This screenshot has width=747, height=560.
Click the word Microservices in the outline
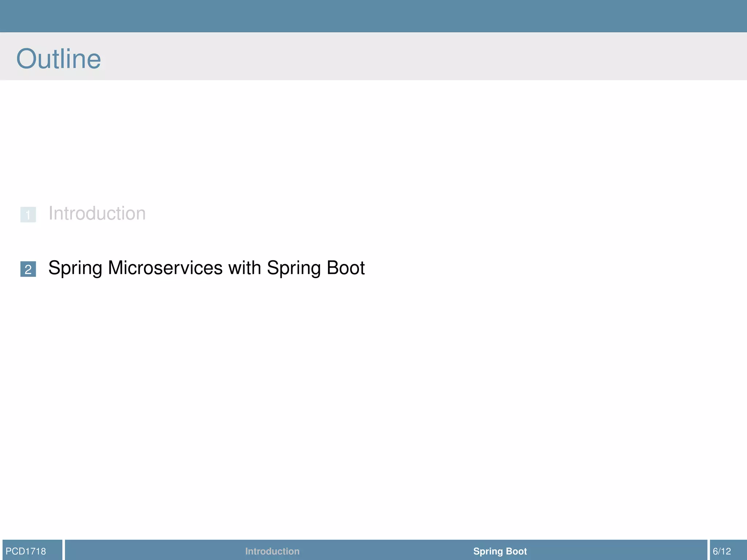click(x=165, y=268)
